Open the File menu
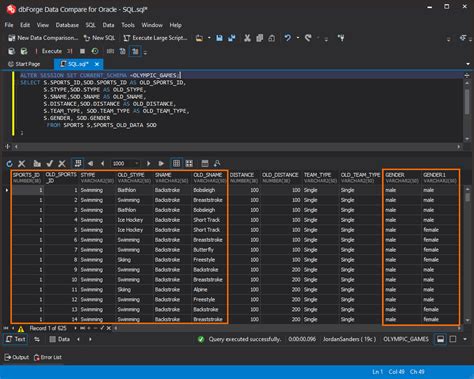The image size is (474, 379). click(x=9, y=25)
